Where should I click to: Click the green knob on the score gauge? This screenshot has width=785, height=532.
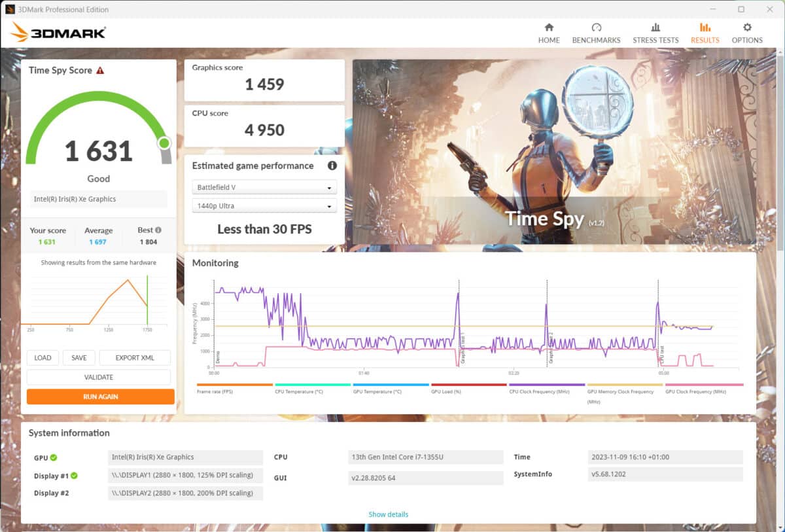coord(164,143)
